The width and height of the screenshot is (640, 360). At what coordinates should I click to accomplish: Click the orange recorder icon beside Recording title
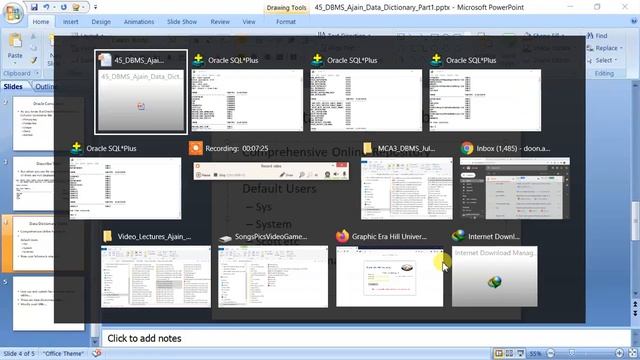tap(196, 148)
